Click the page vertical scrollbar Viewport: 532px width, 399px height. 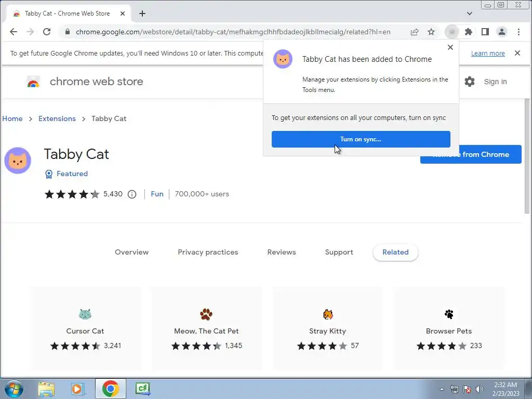527,156
